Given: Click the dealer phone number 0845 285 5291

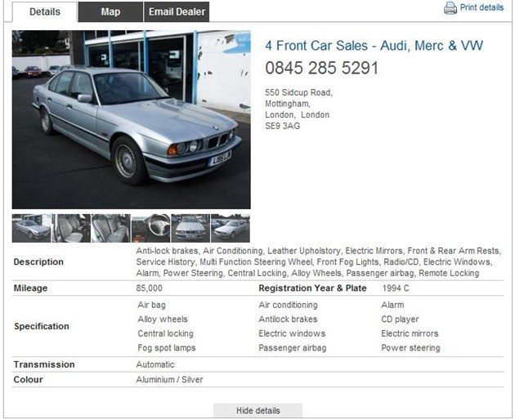Looking at the screenshot, I should tap(322, 68).
